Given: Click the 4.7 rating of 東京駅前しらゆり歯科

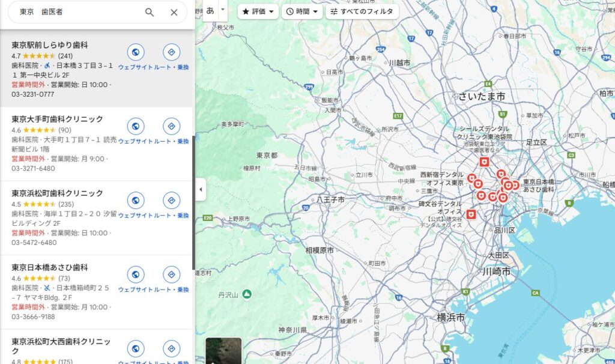Looking at the screenshot, I should click(x=16, y=56).
